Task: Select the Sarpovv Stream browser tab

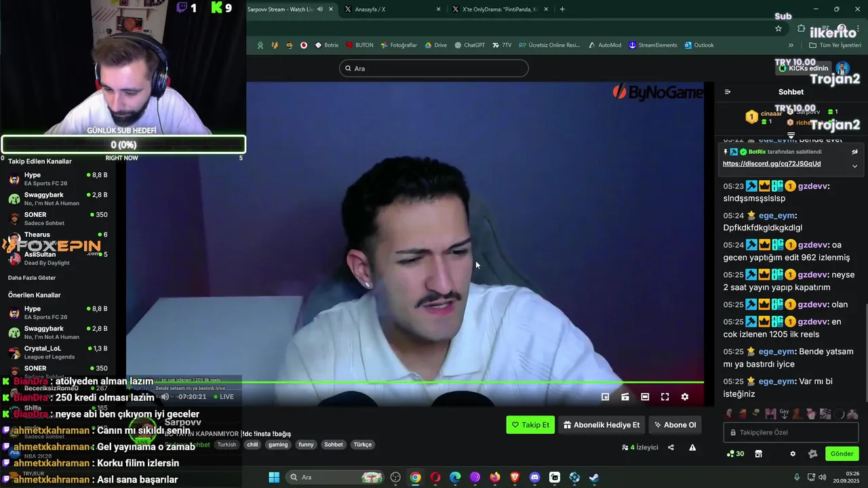Action: [292, 9]
